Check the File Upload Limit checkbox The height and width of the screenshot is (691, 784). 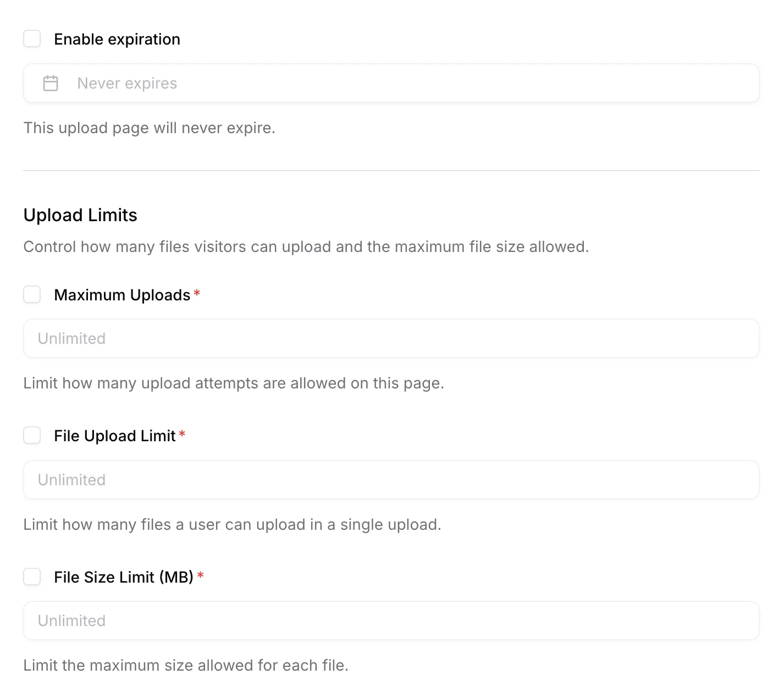click(x=32, y=435)
